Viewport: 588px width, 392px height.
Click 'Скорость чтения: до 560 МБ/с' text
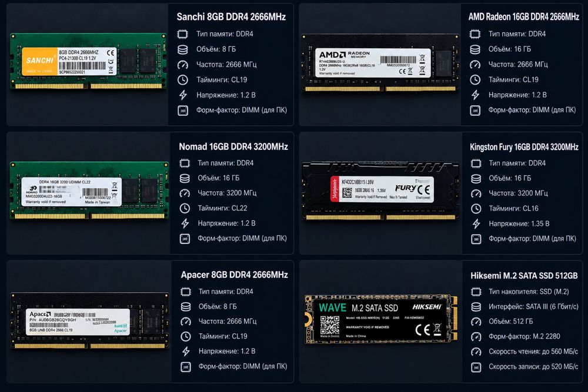(x=533, y=351)
